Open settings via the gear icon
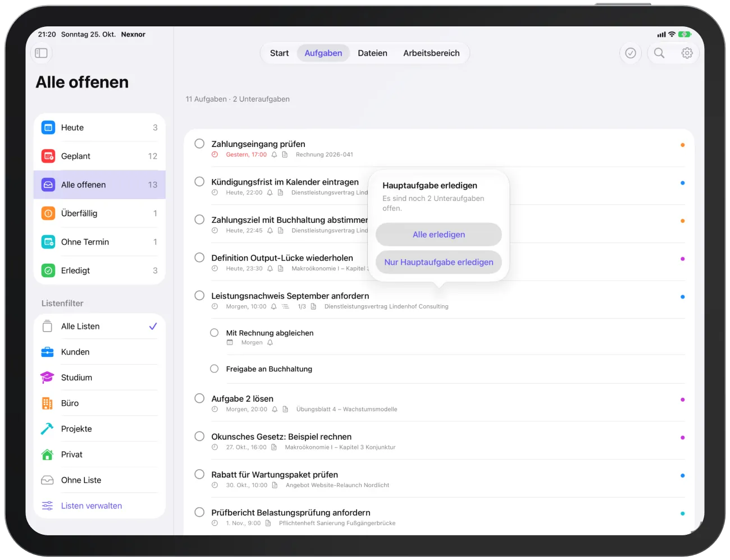Image resolution: width=730 pixels, height=560 pixels. point(687,53)
